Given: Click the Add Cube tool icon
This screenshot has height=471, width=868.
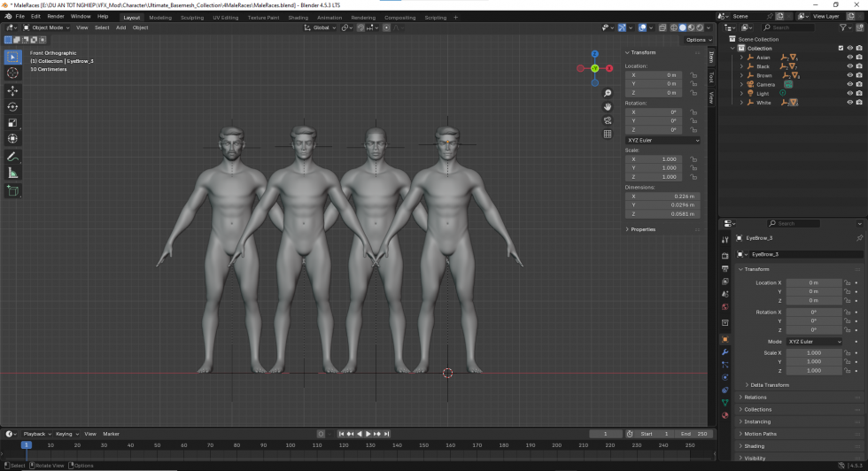Looking at the screenshot, I should pos(12,190).
